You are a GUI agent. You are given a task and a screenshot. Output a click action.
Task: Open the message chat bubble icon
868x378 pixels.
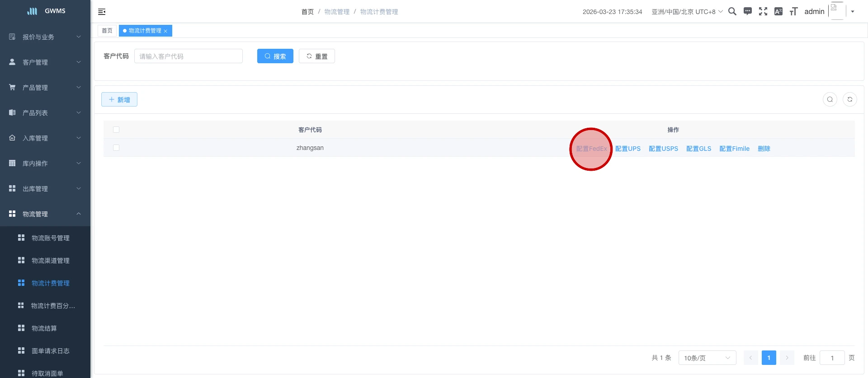point(748,11)
